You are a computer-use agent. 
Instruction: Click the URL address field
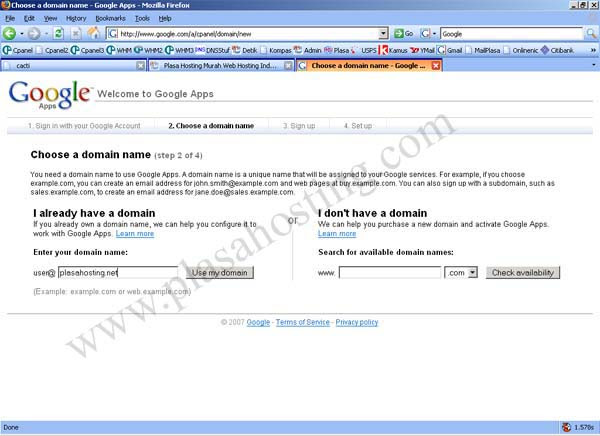tap(248, 34)
